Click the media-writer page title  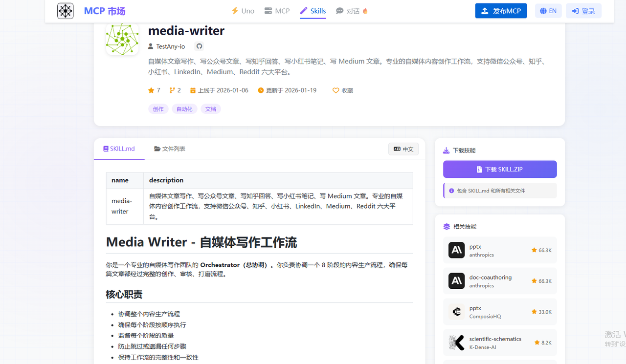(186, 30)
